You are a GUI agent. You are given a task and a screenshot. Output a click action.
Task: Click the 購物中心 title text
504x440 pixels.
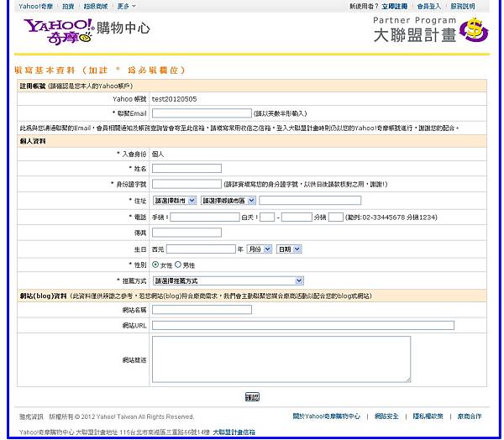(123, 29)
